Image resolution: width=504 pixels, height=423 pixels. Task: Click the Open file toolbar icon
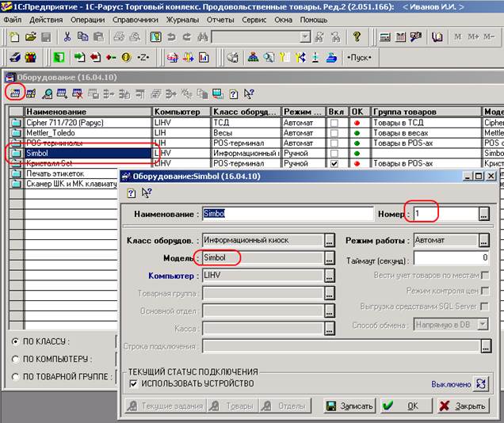(30, 37)
